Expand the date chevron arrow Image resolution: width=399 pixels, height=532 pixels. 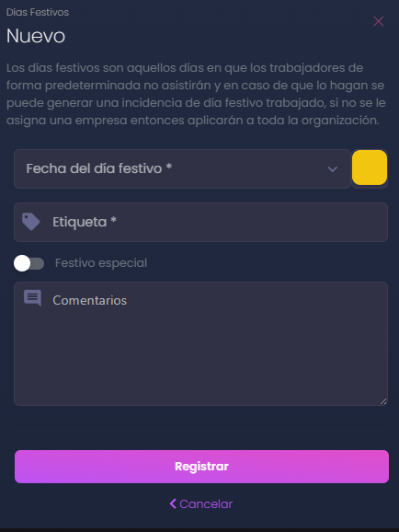[x=333, y=169]
